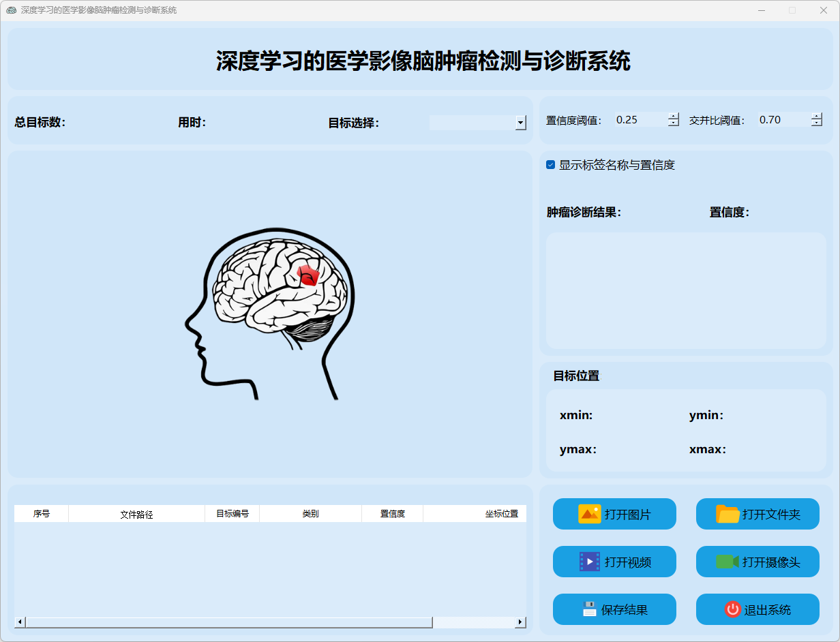Click the picture icon on 打开图片
This screenshot has height=642, width=840.
point(589,514)
